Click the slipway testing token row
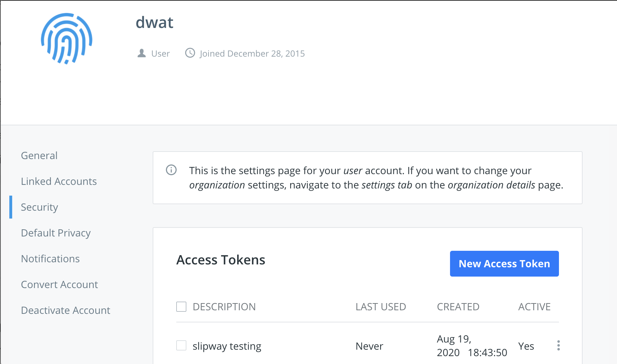The image size is (617, 364). pyautogui.click(x=368, y=346)
